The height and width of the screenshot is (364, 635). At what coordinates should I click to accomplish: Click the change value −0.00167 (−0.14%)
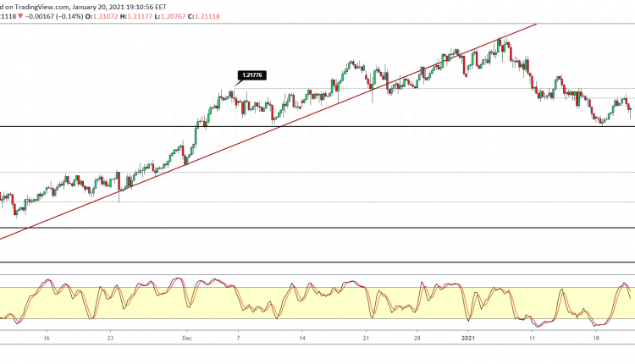coord(54,17)
